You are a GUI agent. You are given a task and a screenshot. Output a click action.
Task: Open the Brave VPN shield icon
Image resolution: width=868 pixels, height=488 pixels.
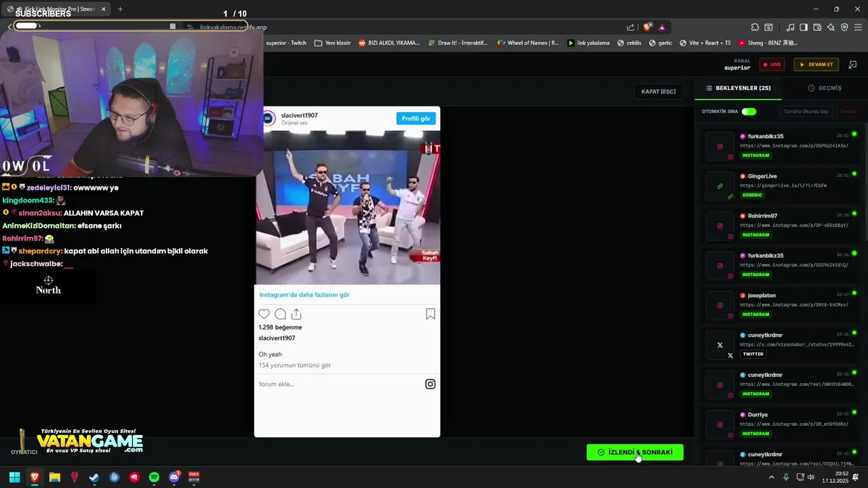(x=844, y=27)
